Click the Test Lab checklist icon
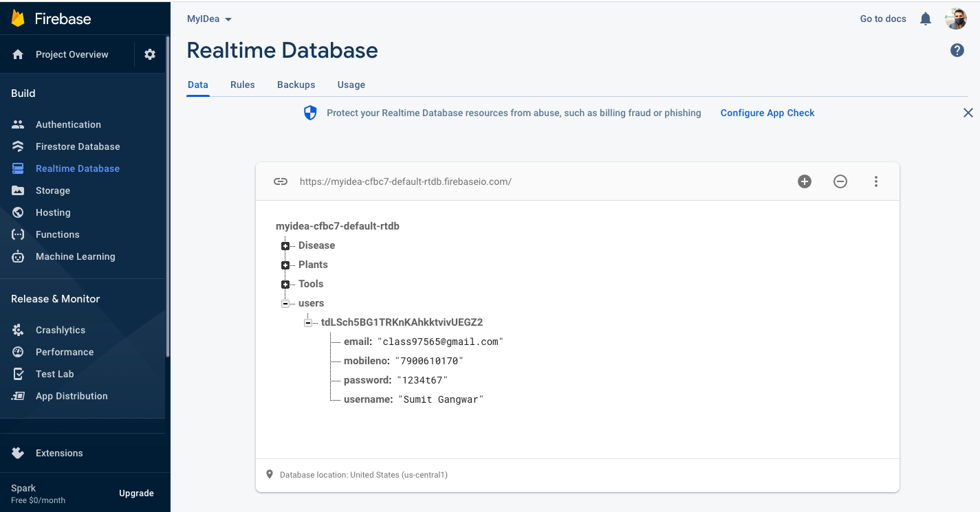 [x=18, y=374]
